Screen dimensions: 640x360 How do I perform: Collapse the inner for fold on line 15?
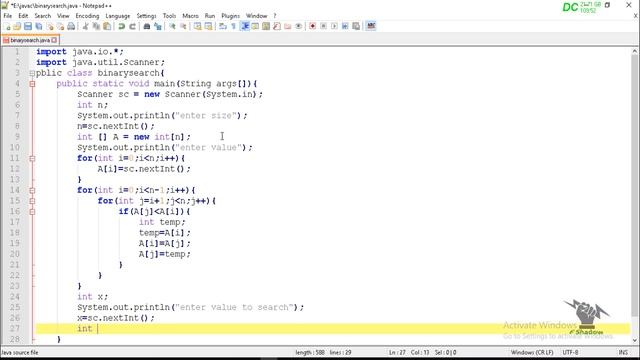click(x=32, y=201)
